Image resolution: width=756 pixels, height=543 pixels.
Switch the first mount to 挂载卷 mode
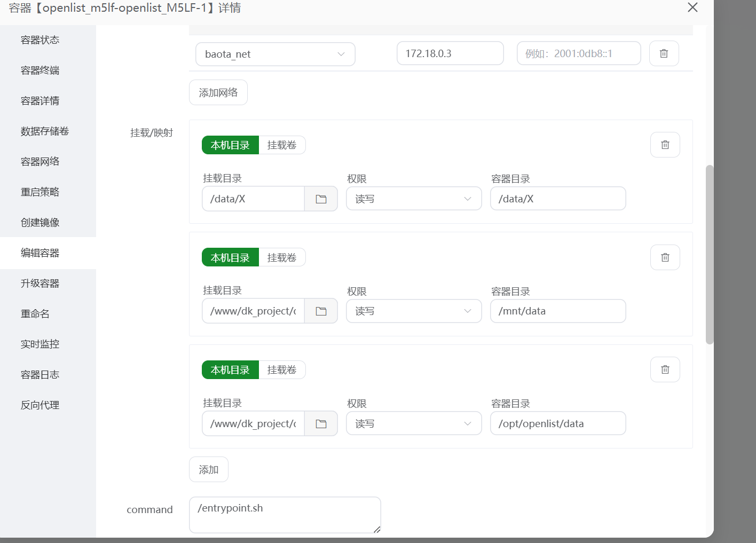click(x=282, y=145)
